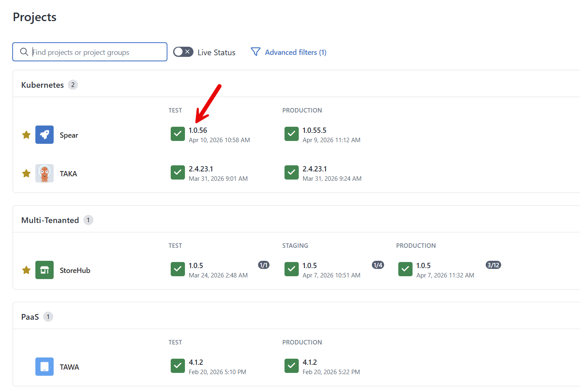Image resolution: width=580 pixels, height=392 pixels.
Task: Select the TEST column header in Kubernetes group
Action: point(175,110)
